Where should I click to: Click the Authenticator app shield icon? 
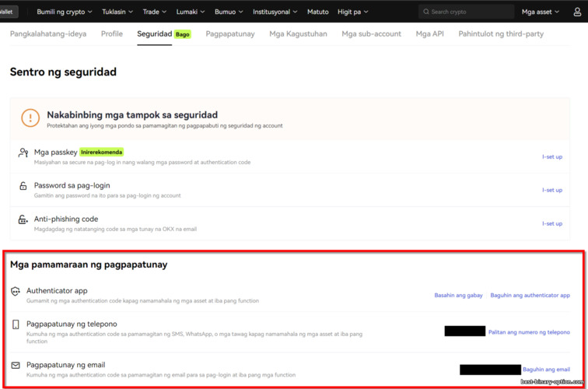pyautogui.click(x=16, y=292)
